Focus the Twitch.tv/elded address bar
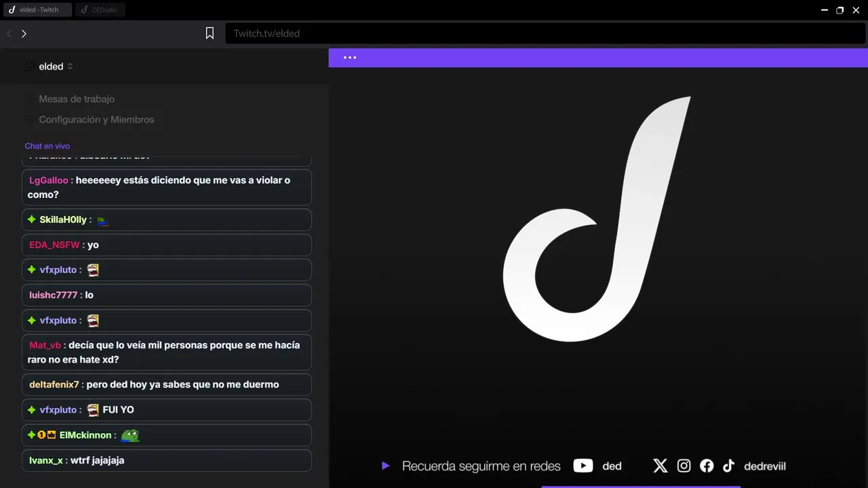This screenshot has width=868, height=488. click(x=545, y=33)
